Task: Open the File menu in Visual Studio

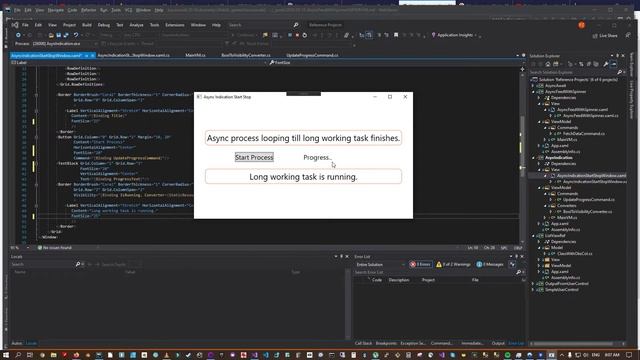Action: tap(25, 25)
